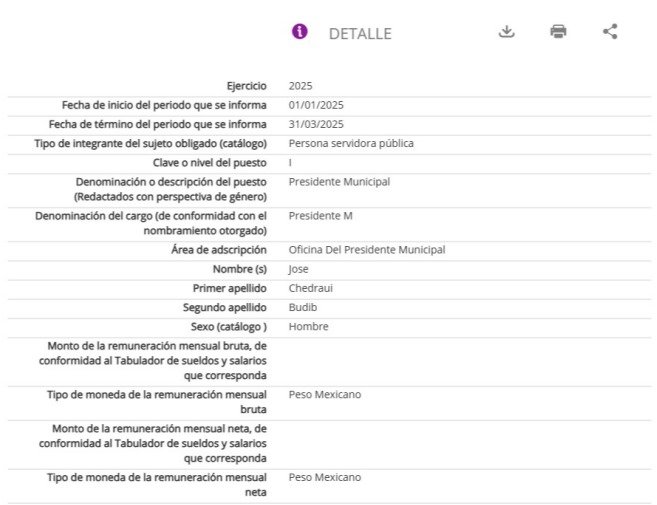Screen dimensions: 657x505
Task: Click the DETALLE heading text
Action: pyautogui.click(x=360, y=34)
